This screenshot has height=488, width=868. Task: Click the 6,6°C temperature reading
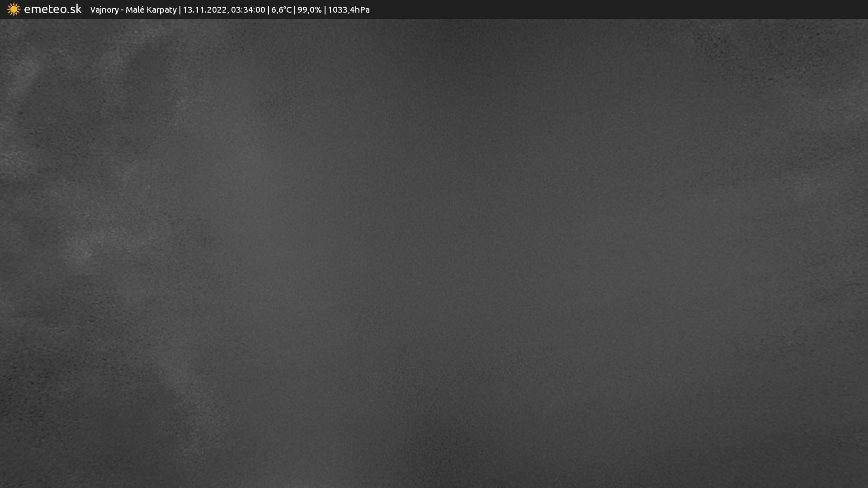281,10
